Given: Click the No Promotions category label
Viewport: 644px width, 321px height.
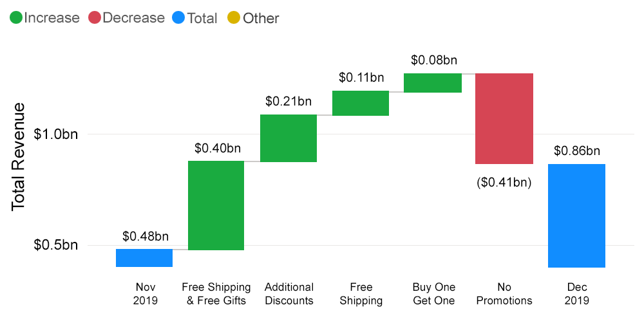Looking at the screenshot, I should 504,293.
